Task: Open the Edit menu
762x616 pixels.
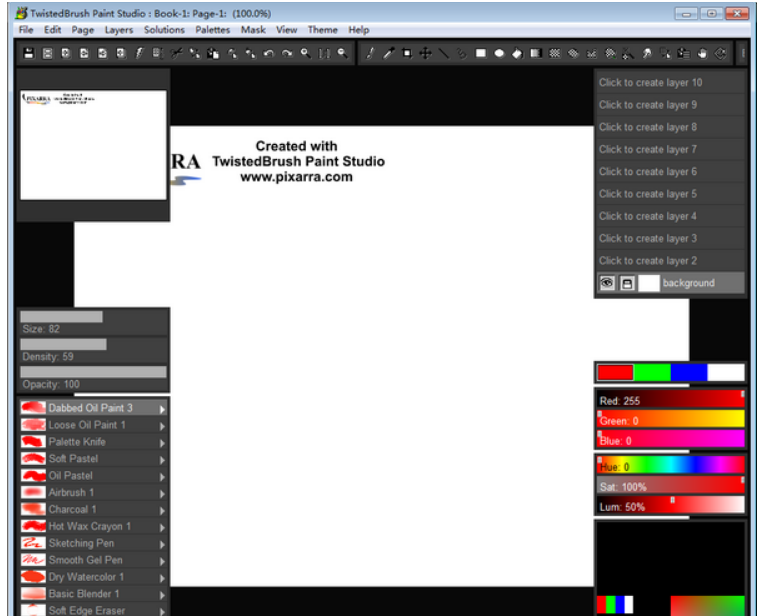Action: point(52,30)
